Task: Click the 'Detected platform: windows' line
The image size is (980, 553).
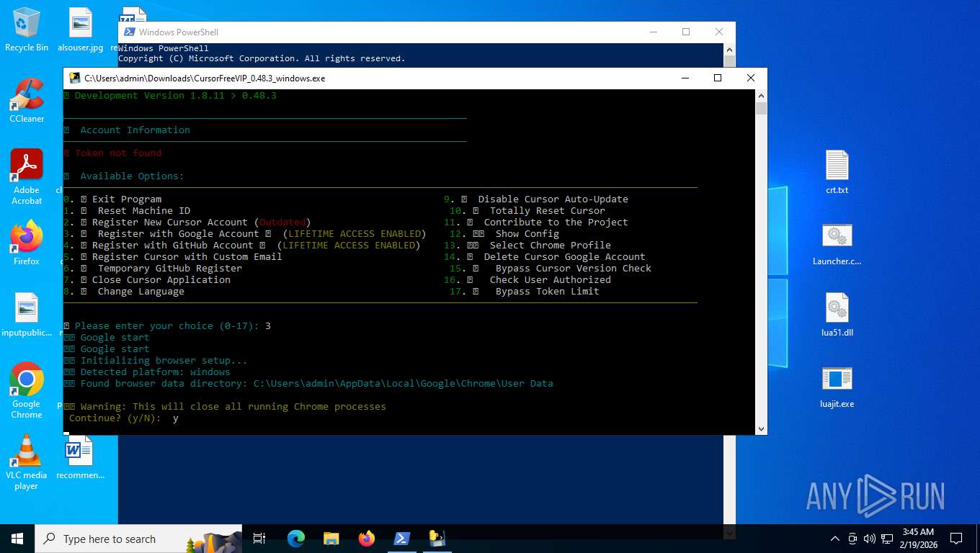Action: point(156,372)
